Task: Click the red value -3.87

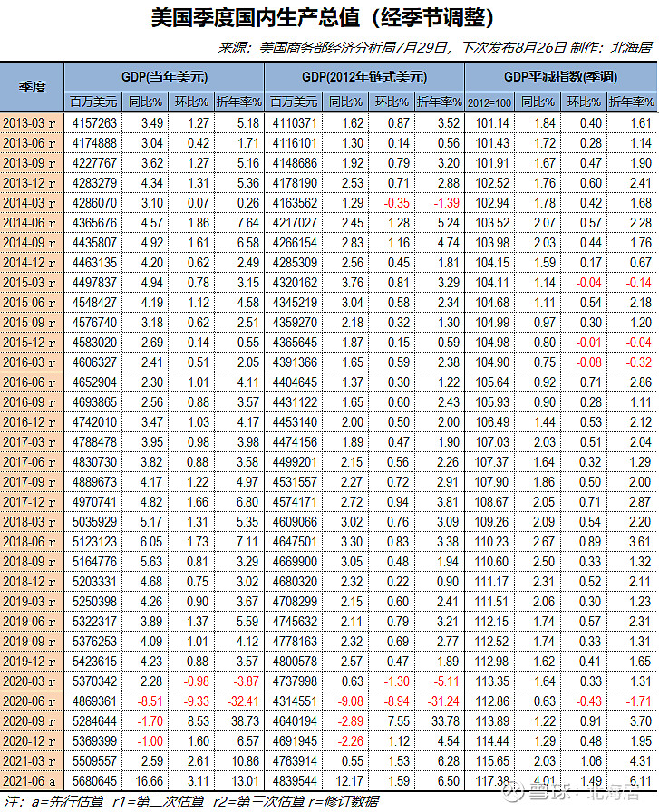Action: (x=246, y=681)
